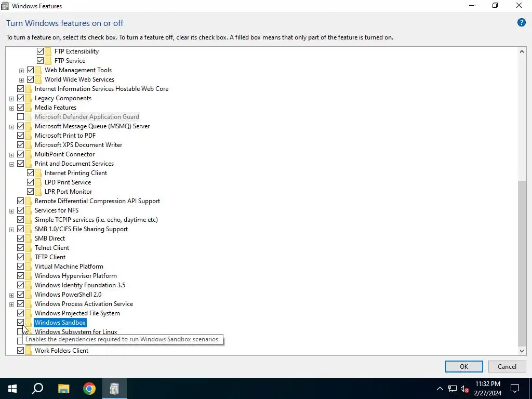
Task: Open the Windows Start menu
Action: (12, 389)
